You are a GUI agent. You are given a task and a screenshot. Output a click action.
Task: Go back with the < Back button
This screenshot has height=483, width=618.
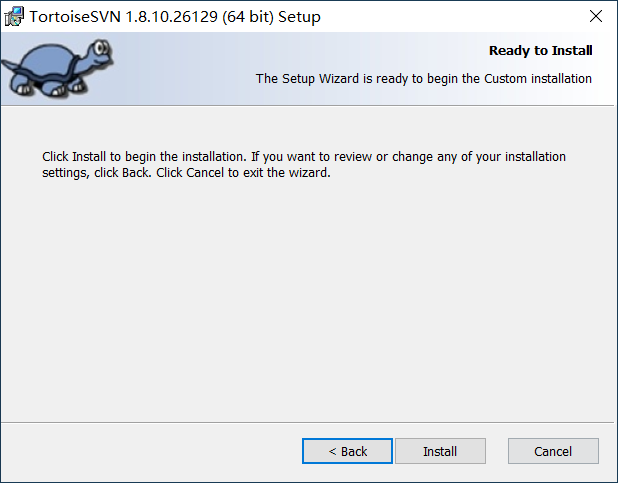pyautogui.click(x=347, y=451)
